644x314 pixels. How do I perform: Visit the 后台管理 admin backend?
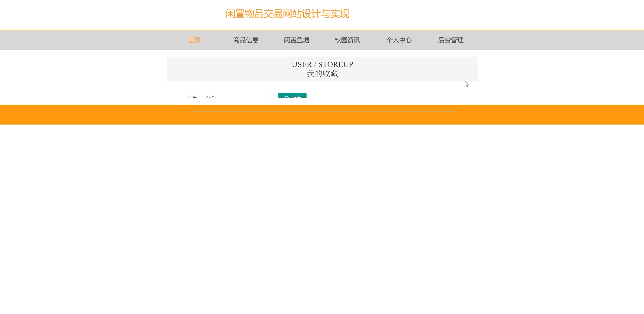[x=451, y=40]
